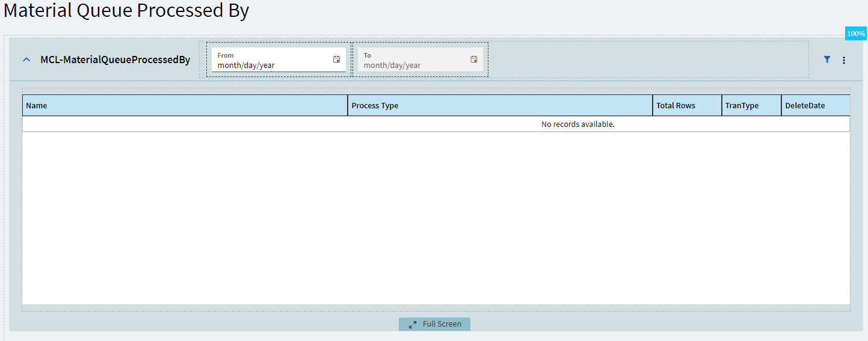This screenshot has height=341, width=868.
Task: Click the 'Material Queue Processed By' page heading
Action: pos(126,10)
